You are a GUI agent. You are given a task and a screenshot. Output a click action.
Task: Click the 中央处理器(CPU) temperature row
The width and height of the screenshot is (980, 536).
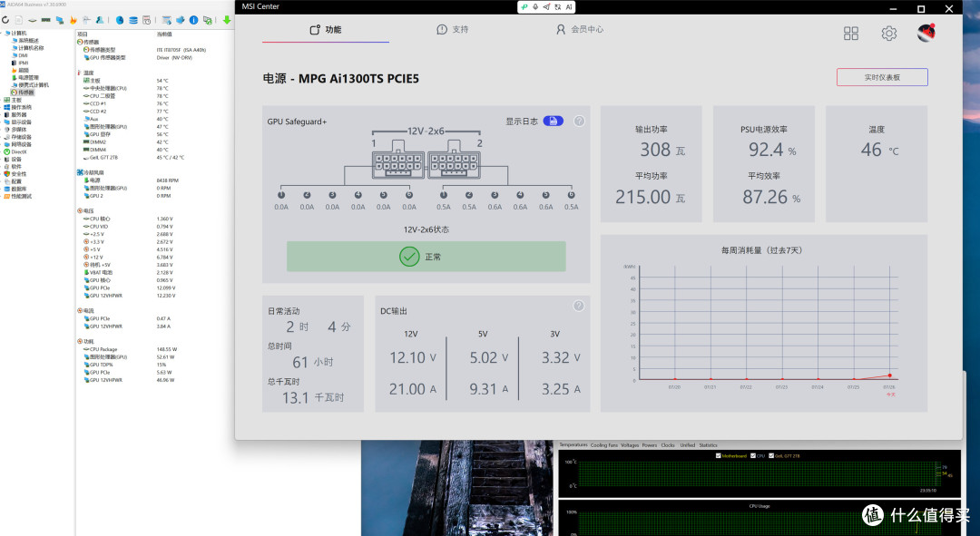pyautogui.click(x=126, y=88)
